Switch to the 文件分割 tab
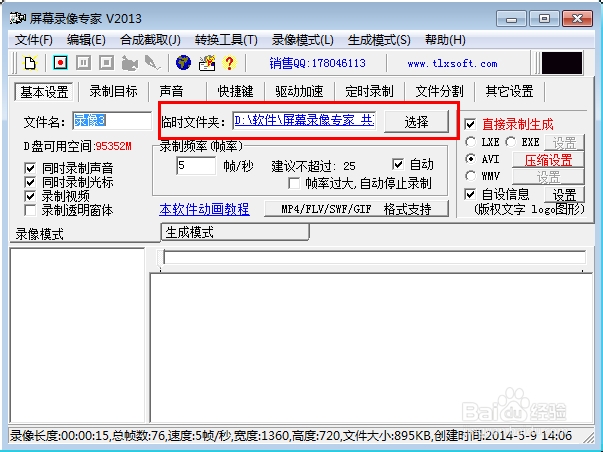The height and width of the screenshot is (452, 603). (x=439, y=92)
